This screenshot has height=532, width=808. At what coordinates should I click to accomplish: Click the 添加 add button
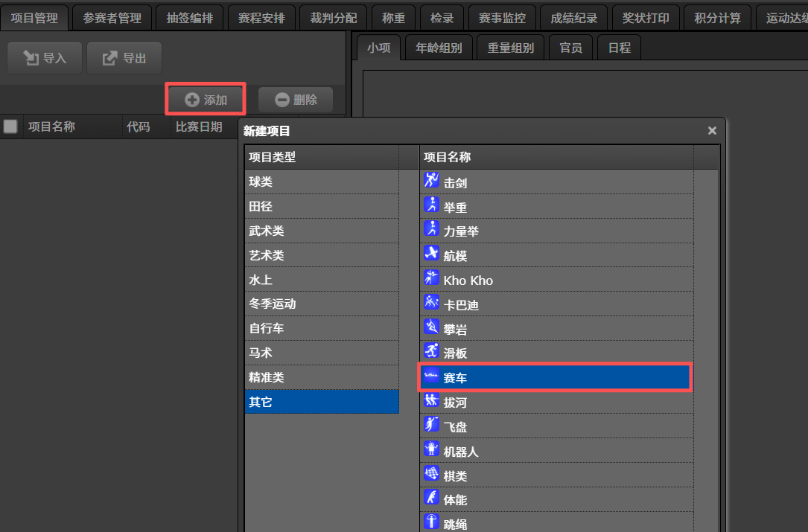(206, 100)
